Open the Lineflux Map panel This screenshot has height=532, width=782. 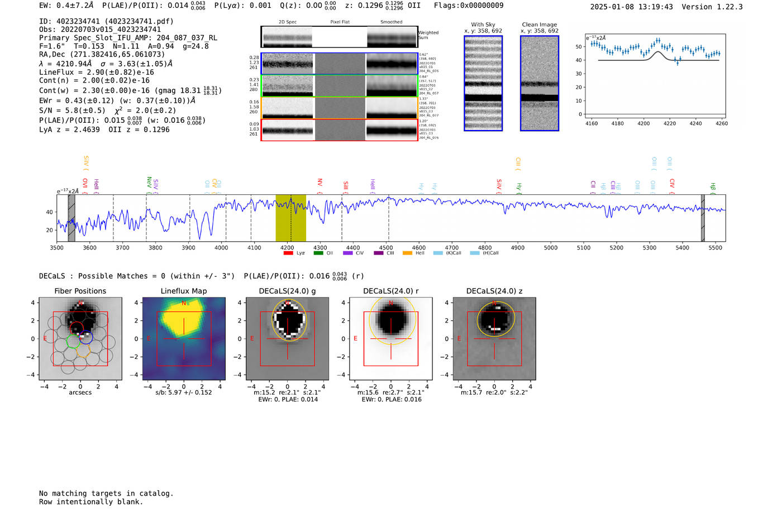click(184, 339)
